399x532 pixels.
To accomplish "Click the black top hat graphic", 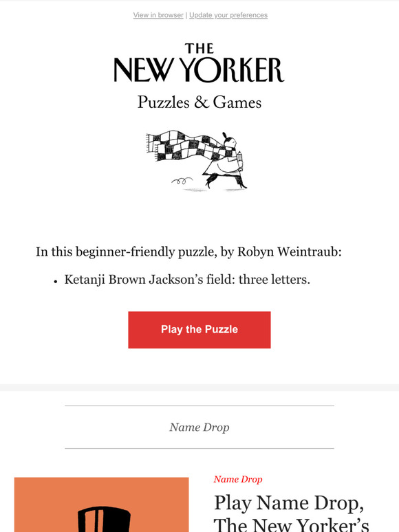I will (x=104, y=519).
